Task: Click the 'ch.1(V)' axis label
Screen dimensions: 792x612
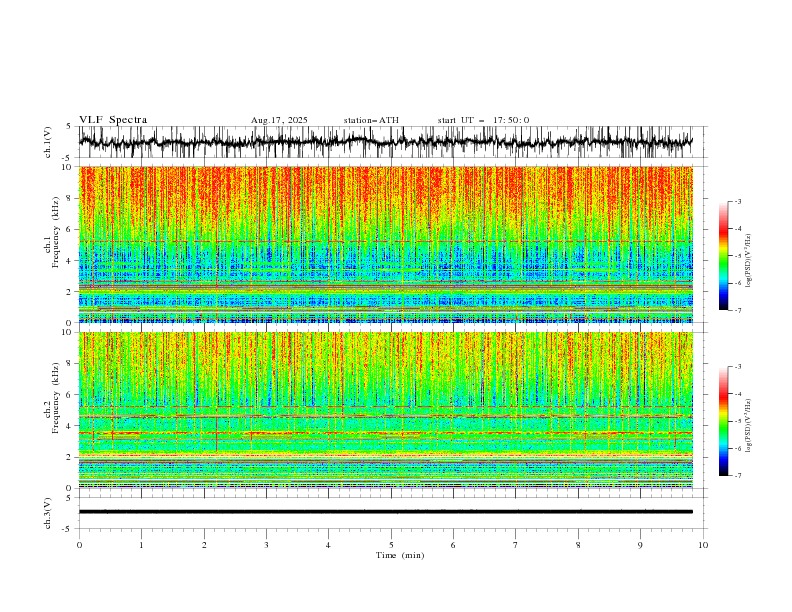Action: coord(48,142)
